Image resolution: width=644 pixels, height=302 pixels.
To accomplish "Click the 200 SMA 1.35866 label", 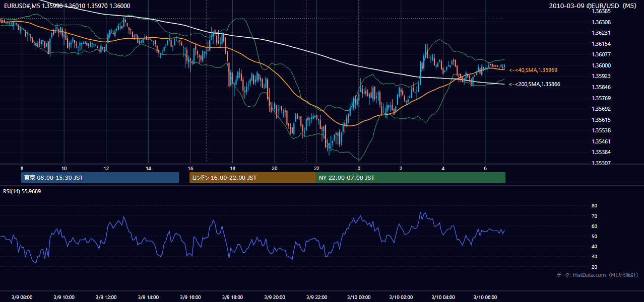I will coord(535,84).
